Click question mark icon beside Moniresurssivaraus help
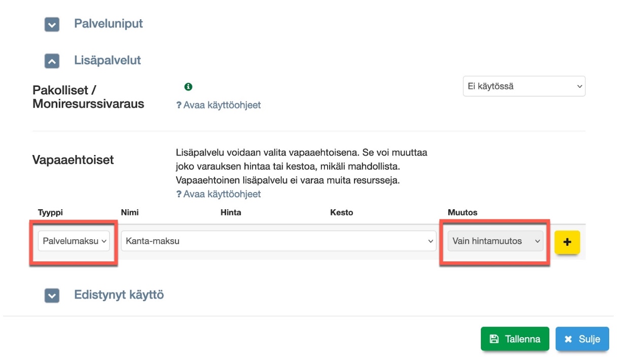This screenshot has height=364, width=636. pyautogui.click(x=179, y=105)
